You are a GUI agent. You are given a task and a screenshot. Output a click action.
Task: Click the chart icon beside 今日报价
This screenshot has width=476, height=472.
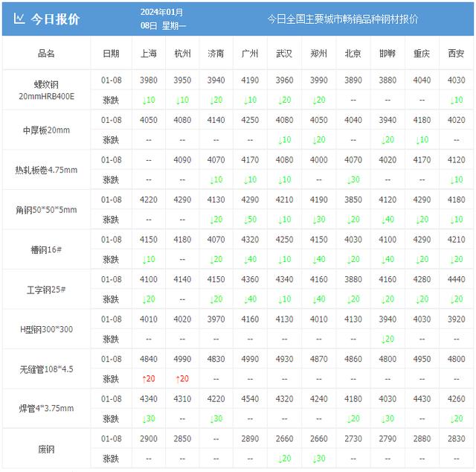coord(19,19)
